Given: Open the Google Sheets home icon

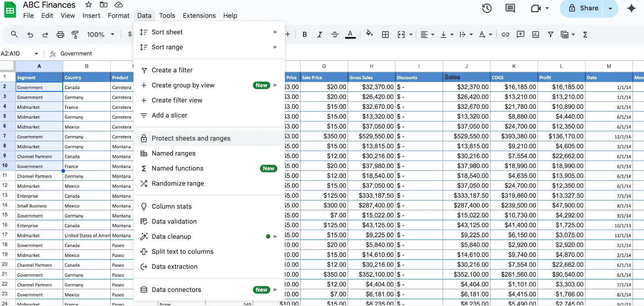Looking at the screenshot, I should [10, 10].
